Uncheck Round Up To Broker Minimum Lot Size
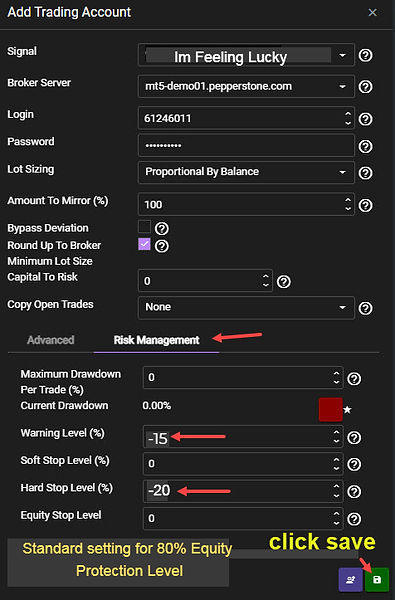 pos(144,244)
